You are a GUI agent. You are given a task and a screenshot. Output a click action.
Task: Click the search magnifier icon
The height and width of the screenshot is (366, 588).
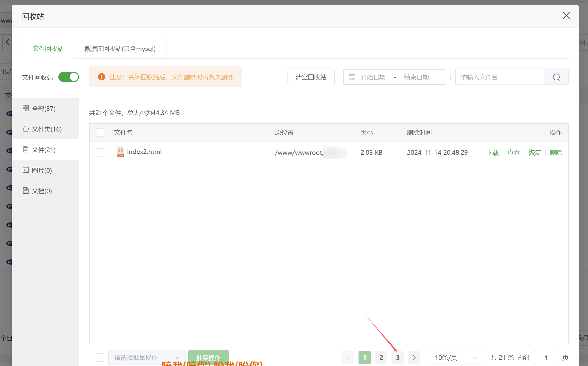[x=556, y=77]
